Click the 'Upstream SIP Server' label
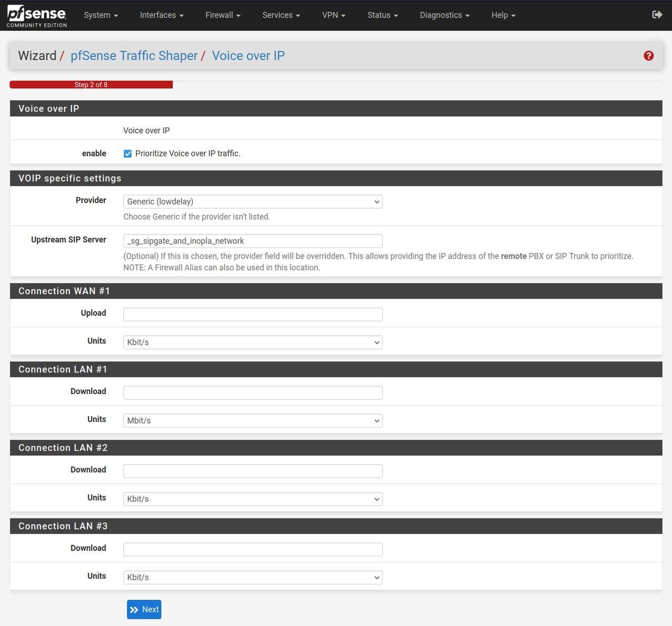672x626 pixels. tap(69, 240)
